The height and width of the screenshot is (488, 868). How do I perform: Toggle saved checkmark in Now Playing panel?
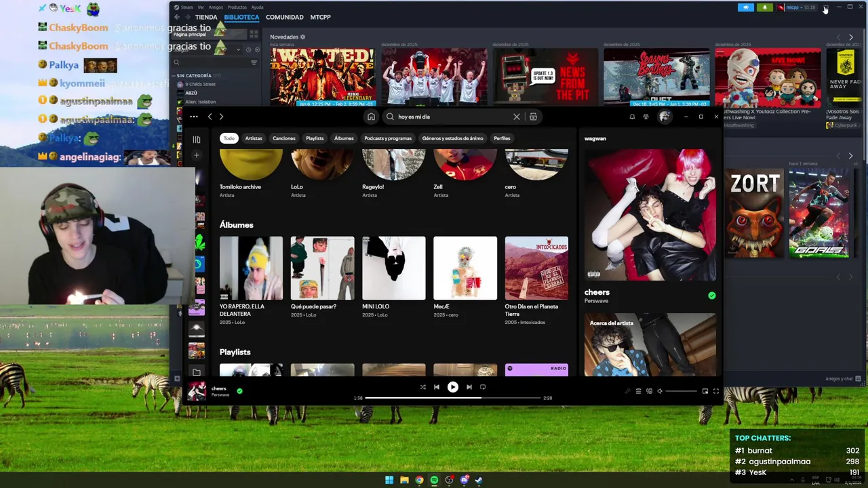[x=711, y=296]
